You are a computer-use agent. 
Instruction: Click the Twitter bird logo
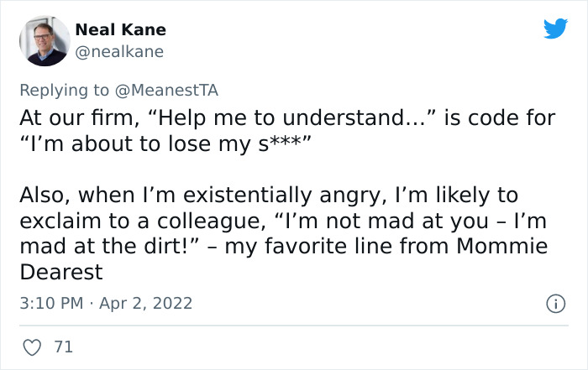[x=555, y=29]
